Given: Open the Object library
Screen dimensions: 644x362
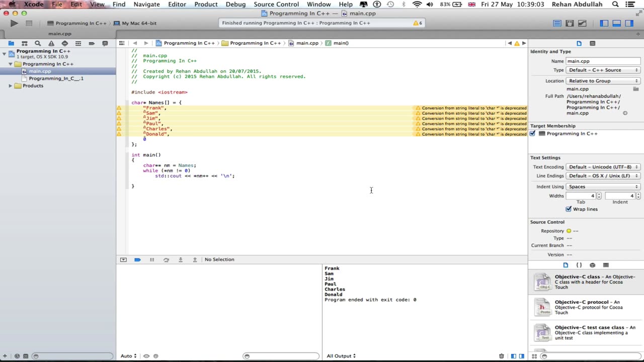Looking at the screenshot, I should click(x=592, y=265).
